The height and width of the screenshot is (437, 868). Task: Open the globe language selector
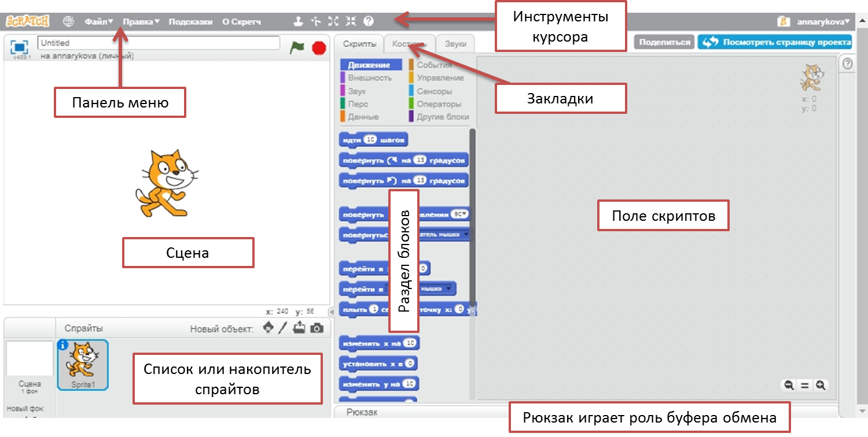(x=69, y=21)
